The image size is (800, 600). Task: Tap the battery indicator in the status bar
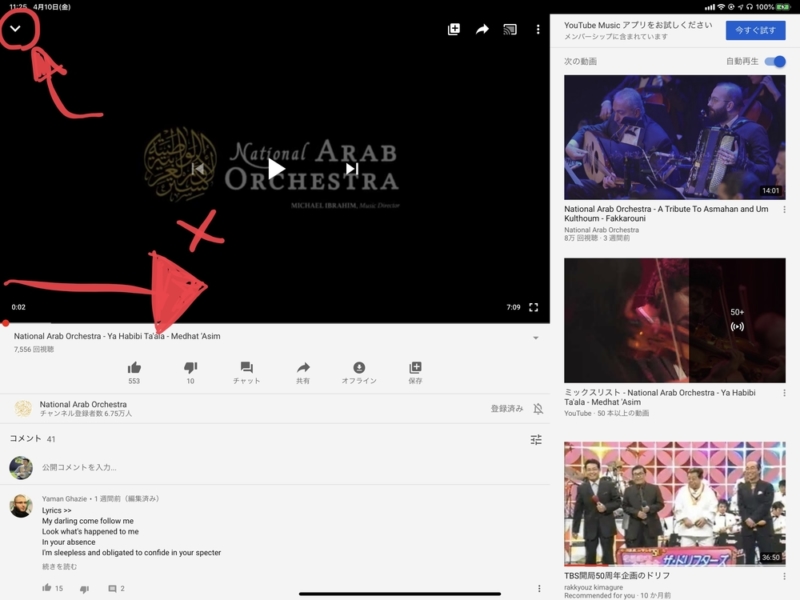click(x=782, y=7)
